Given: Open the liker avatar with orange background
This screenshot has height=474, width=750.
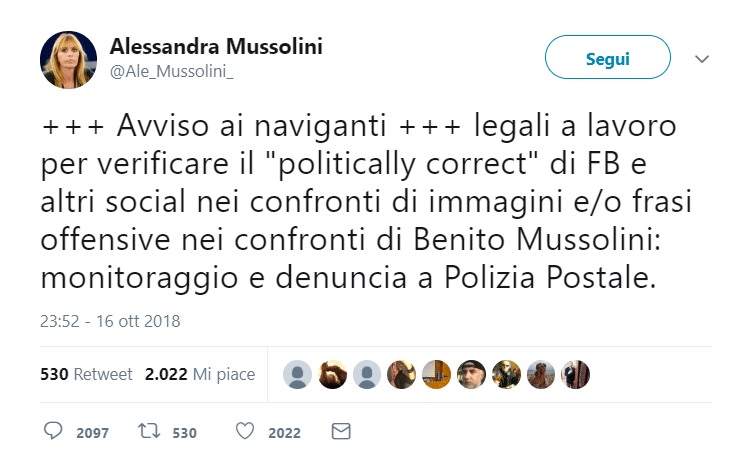Looking at the screenshot, I should (436, 374).
